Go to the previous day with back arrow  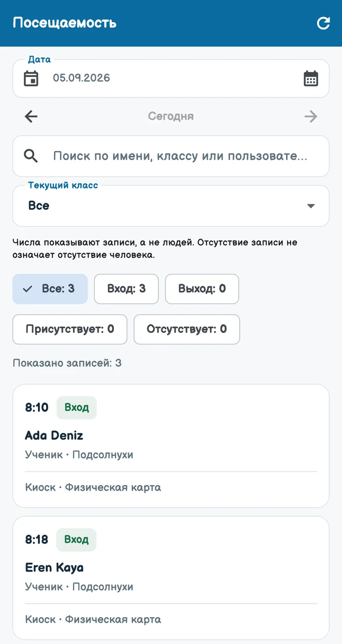click(31, 116)
